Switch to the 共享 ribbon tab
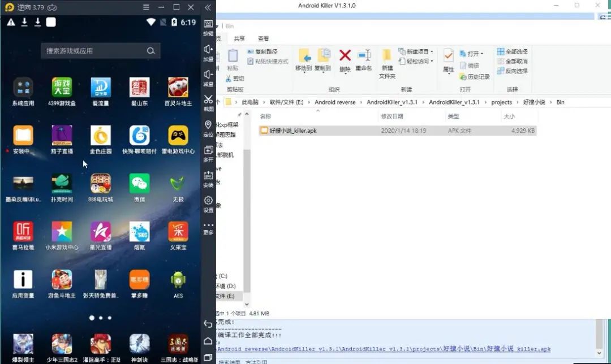611x364 pixels. (x=239, y=38)
